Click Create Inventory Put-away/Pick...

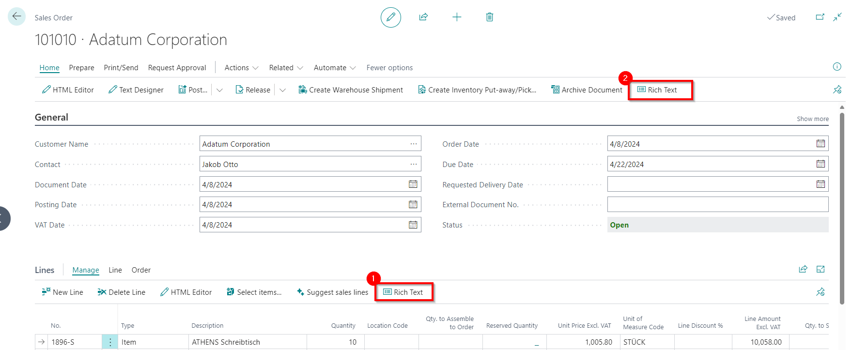477,90
